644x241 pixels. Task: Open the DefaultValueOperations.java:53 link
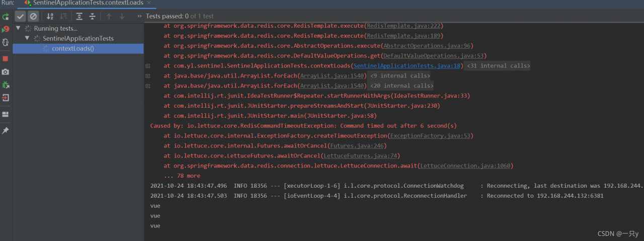click(433, 56)
